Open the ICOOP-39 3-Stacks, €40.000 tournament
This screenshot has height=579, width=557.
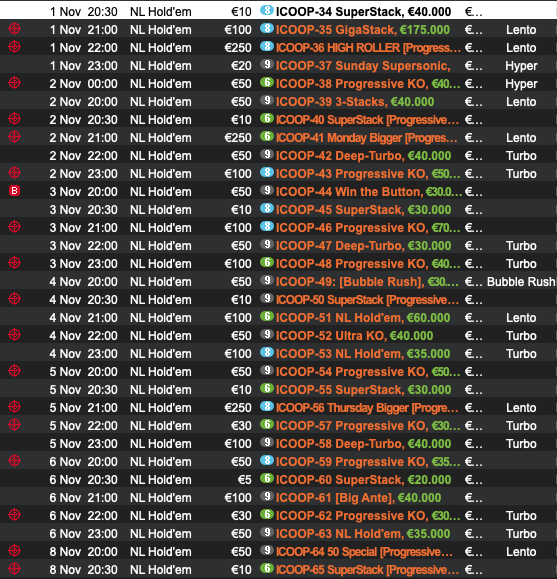pyautogui.click(x=355, y=102)
